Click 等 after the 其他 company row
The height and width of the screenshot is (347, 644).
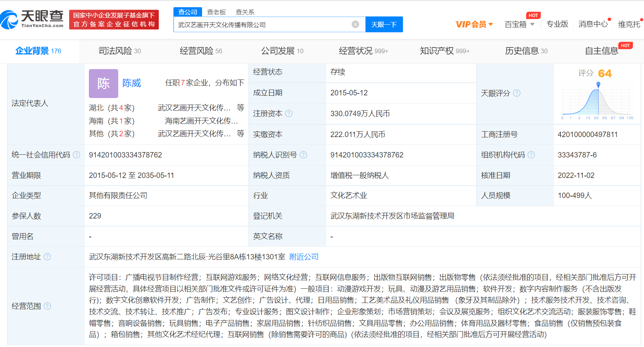point(241,134)
